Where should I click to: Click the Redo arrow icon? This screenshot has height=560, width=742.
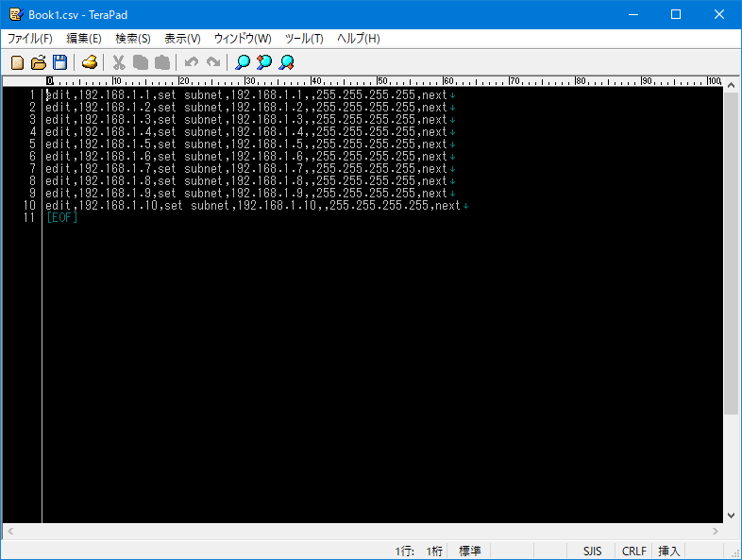coord(213,63)
